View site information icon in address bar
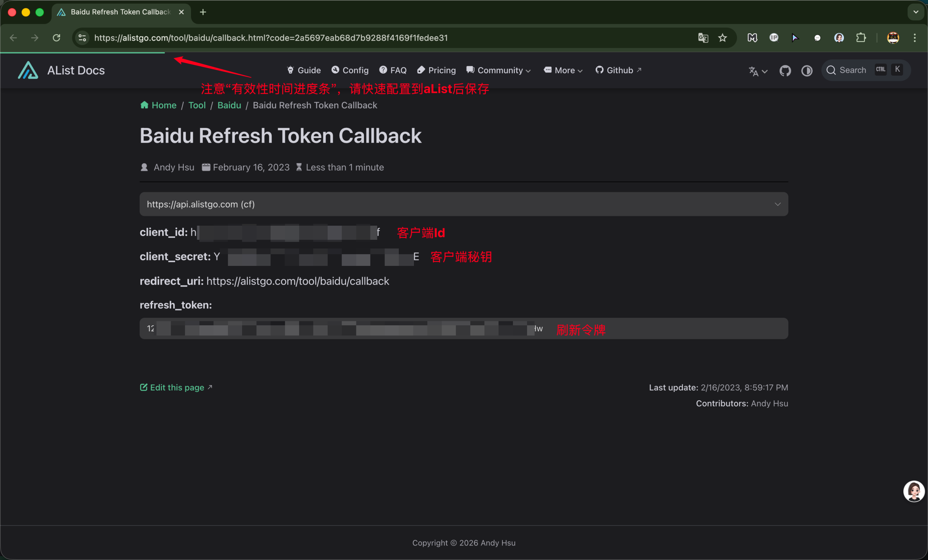Screen dimensions: 928x560 coord(82,38)
